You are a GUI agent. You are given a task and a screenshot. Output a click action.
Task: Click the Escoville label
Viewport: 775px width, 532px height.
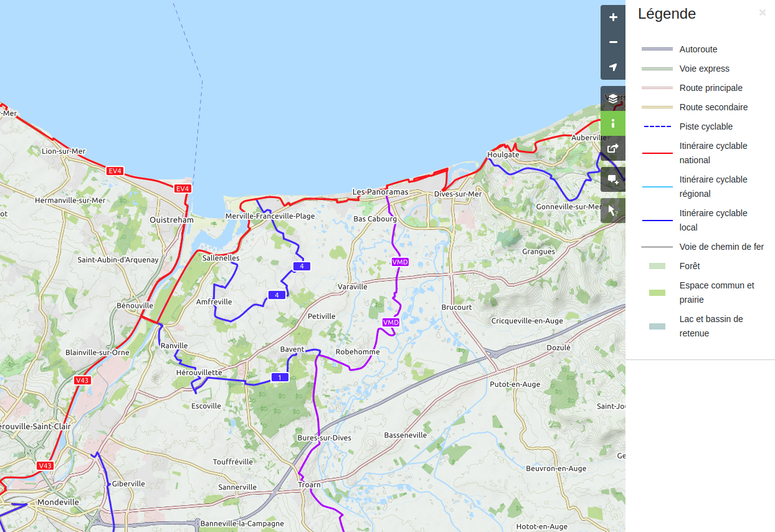pos(206,406)
